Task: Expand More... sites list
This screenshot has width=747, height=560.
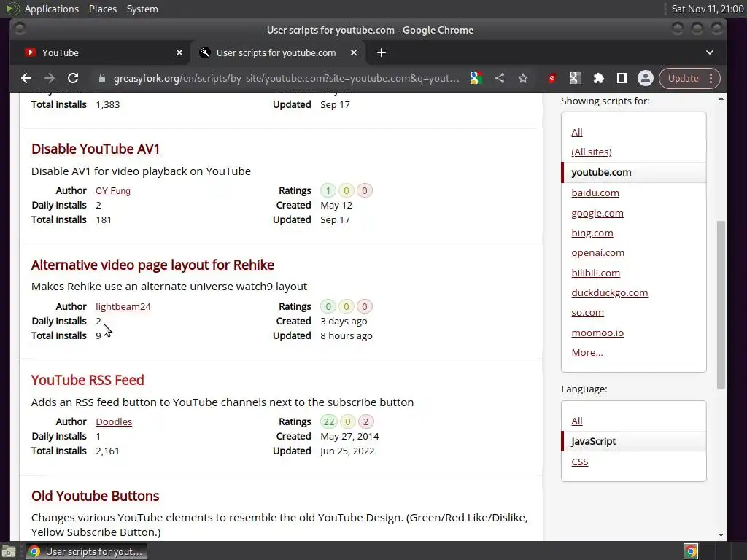Action: point(587,353)
